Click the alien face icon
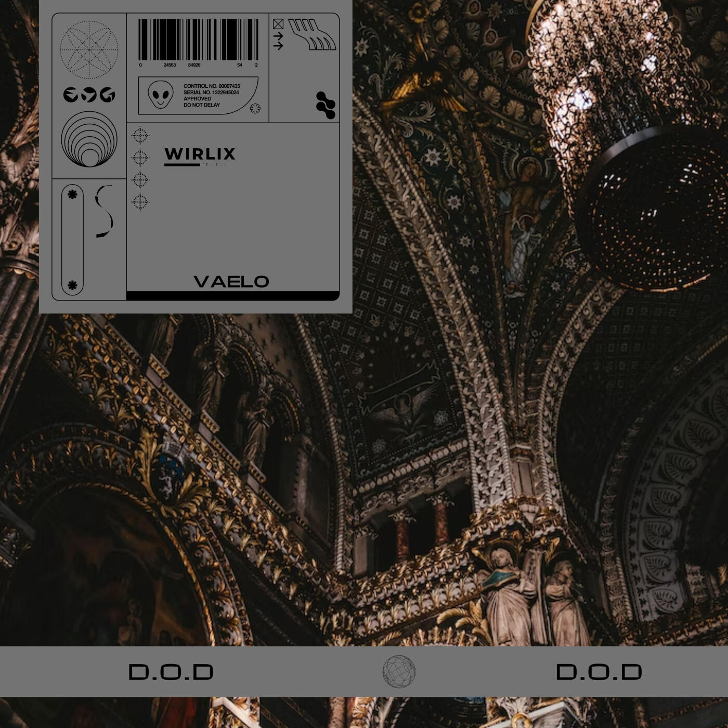Image resolution: width=728 pixels, height=728 pixels. pyautogui.click(x=160, y=95)
